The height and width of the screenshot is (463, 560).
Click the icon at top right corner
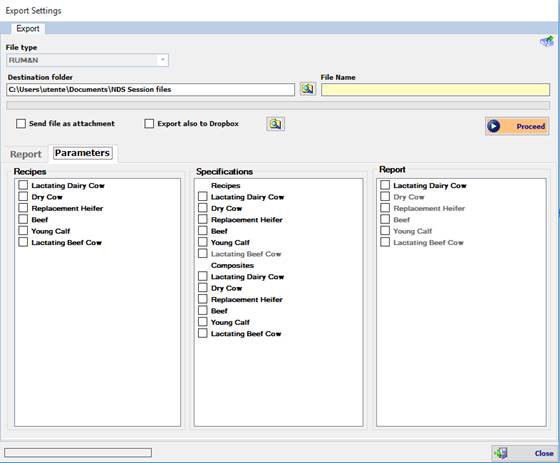coord(546,41)
